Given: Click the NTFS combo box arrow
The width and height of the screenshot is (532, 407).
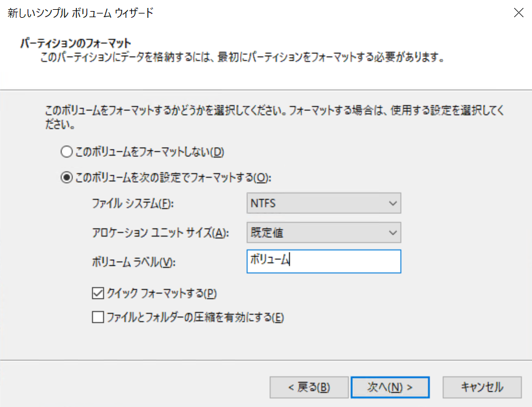Looking at the screenshot, I should pyautogui.click(x=392, y=203).
